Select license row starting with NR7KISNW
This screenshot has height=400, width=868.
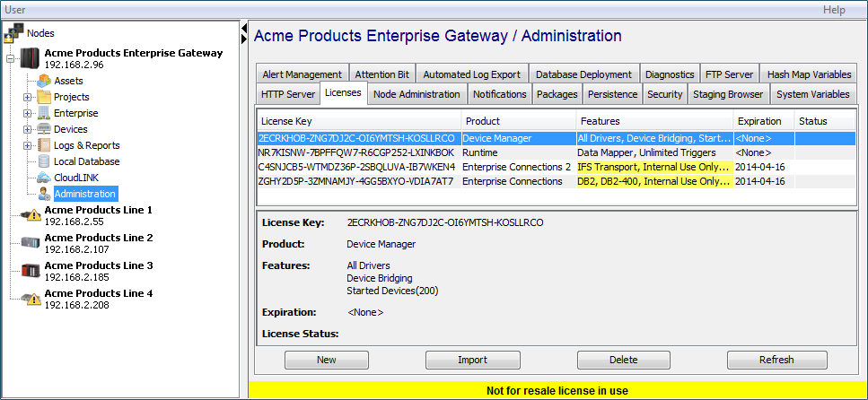click(x=557, y=152)
